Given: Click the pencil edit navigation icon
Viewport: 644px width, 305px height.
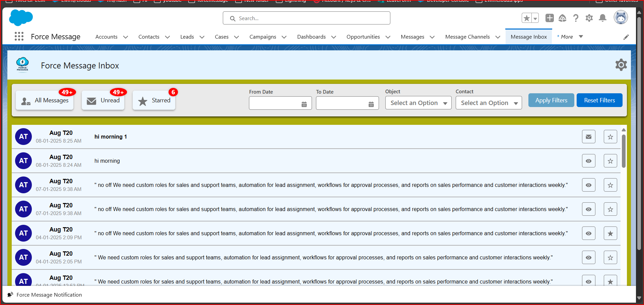Looking at the screenshot, I should 626,37.
